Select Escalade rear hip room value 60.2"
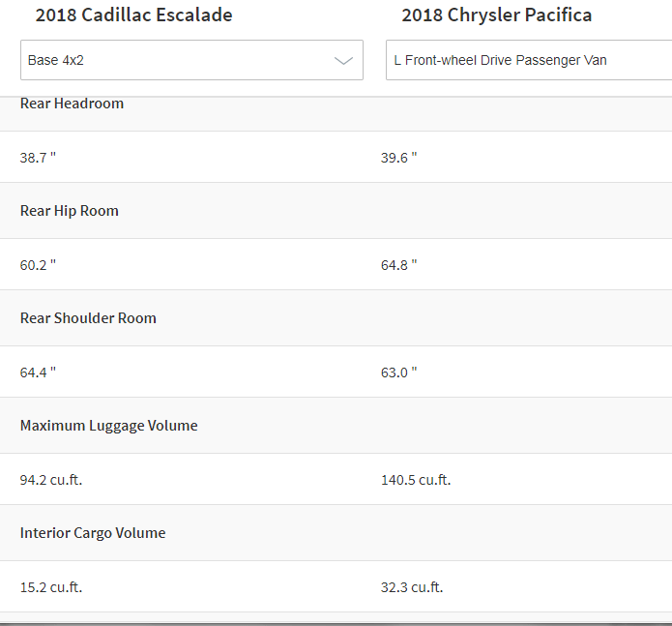 coord(39,265)
